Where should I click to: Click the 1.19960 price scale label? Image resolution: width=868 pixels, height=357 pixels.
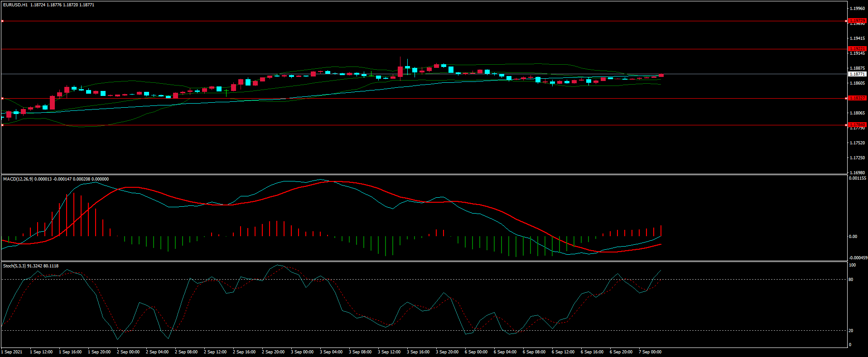point(857,9)
